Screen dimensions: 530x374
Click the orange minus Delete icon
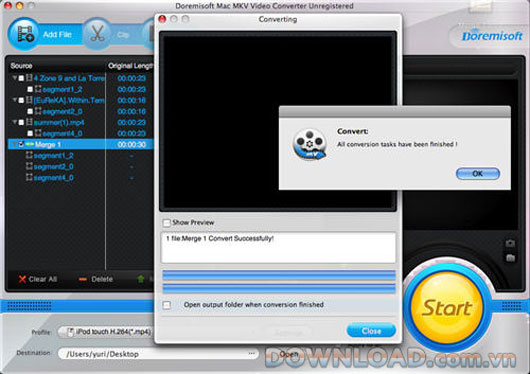point(82,279)
